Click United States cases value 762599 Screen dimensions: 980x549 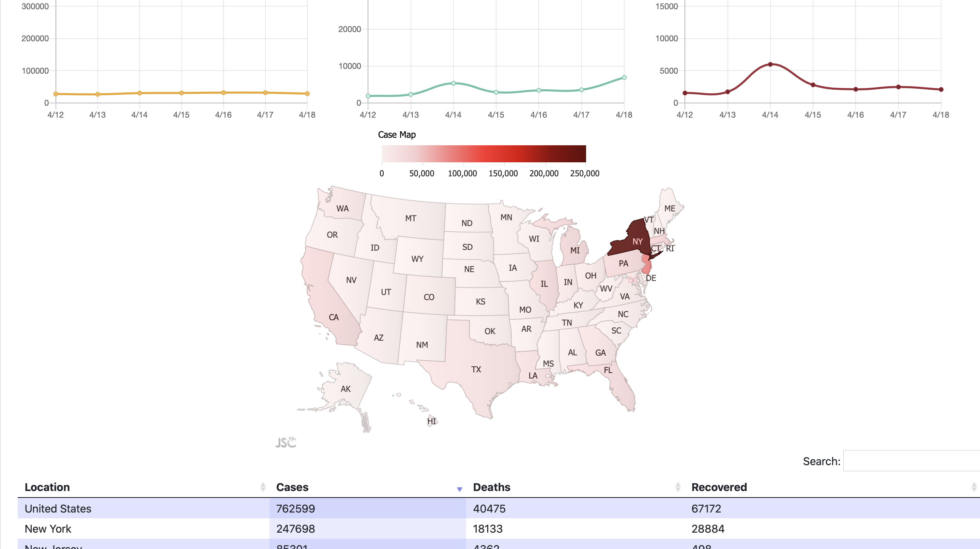point(295,509)
